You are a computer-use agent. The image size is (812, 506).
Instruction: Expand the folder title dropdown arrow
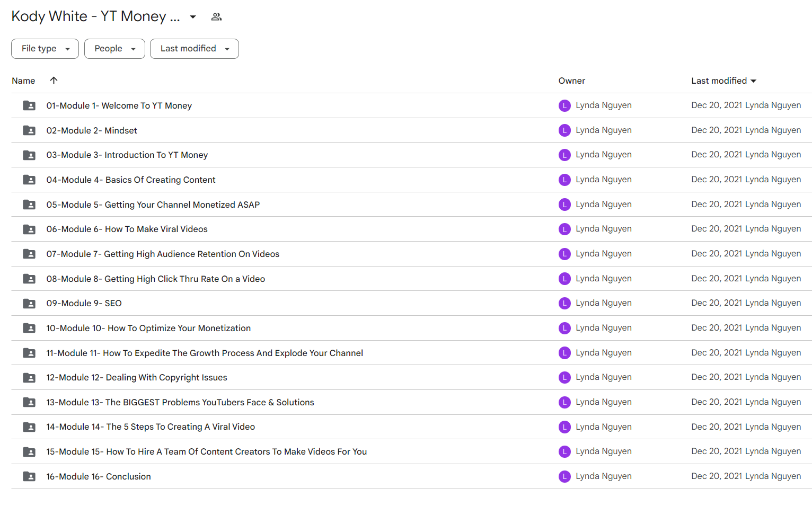[193, 17]
